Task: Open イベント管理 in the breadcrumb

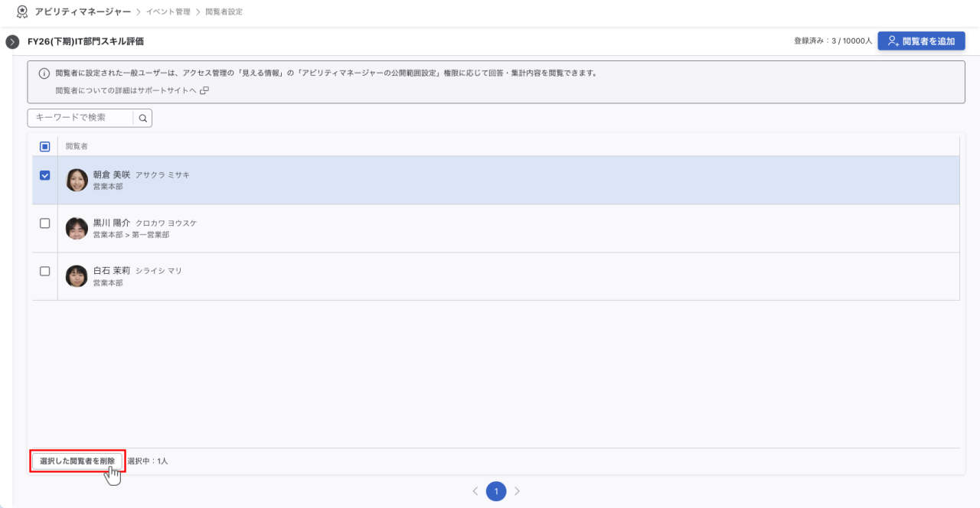Action: tap(168, 11)
